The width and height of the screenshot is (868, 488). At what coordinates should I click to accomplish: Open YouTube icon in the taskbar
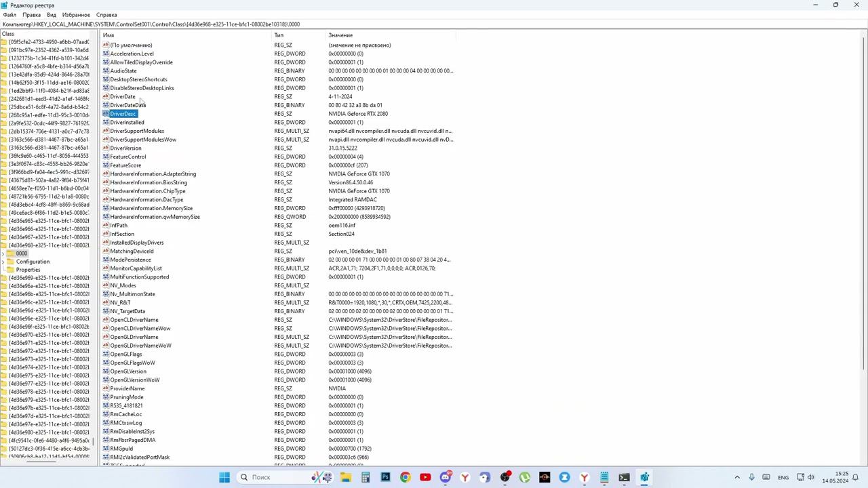[x=425, y=477]
